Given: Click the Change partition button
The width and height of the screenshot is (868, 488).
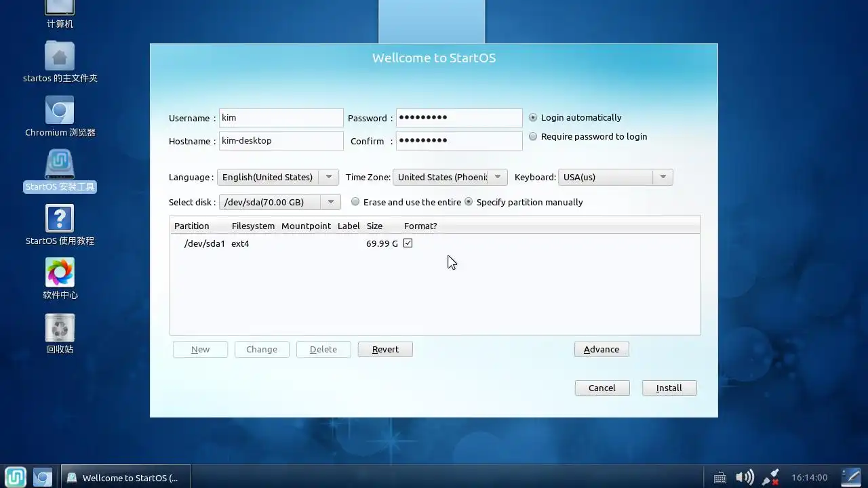Looking at the screenshot, I should (262, 349).
